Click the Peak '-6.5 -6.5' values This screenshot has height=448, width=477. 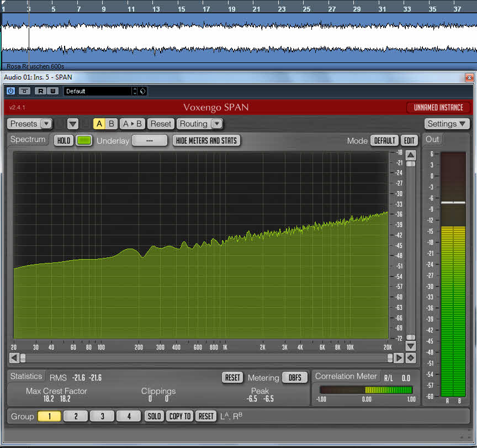pyautogui.click(x=260, y=399)
